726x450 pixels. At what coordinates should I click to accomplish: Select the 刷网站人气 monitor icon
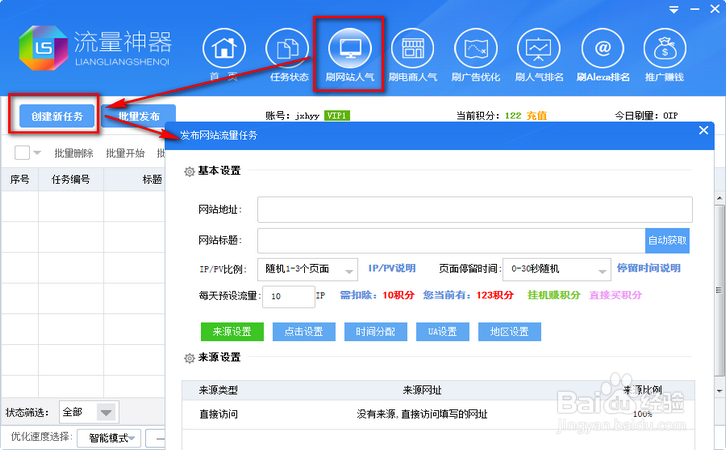350,49
